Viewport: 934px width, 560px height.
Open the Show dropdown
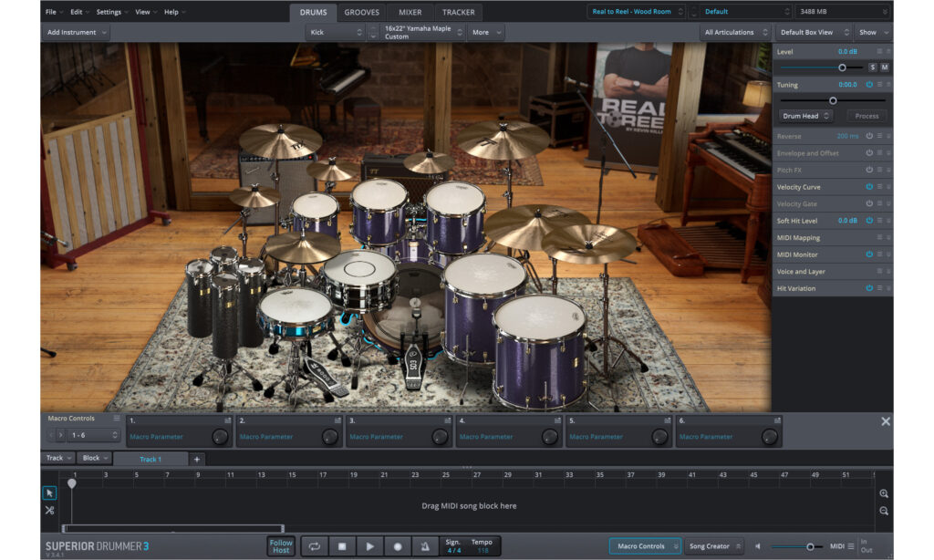(873, 32)
